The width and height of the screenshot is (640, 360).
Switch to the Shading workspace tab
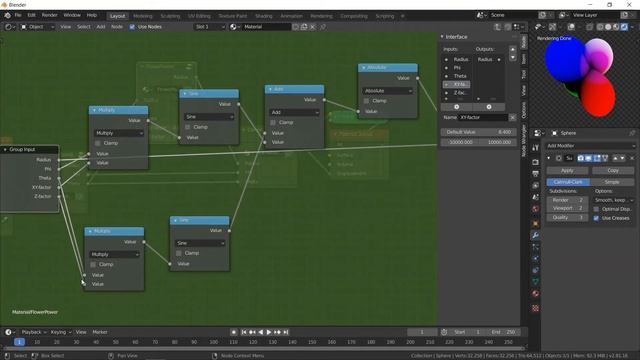pyautogui.click(x=264, y=16)
